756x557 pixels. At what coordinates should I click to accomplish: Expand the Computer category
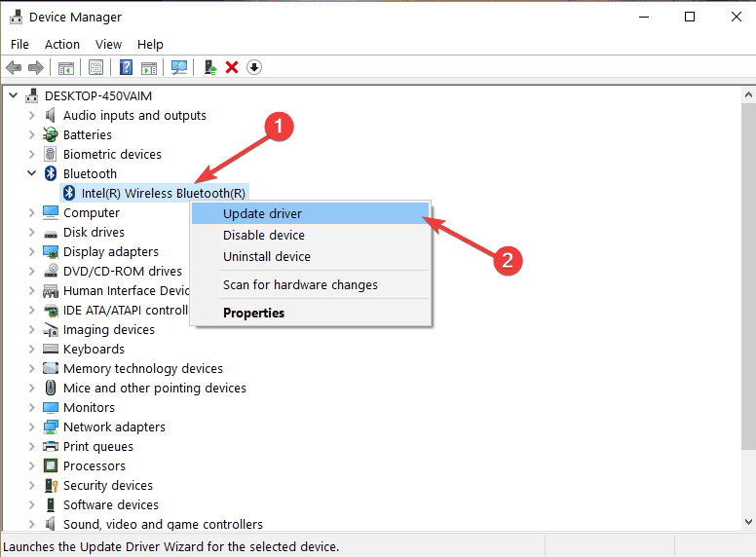(31, 212)
